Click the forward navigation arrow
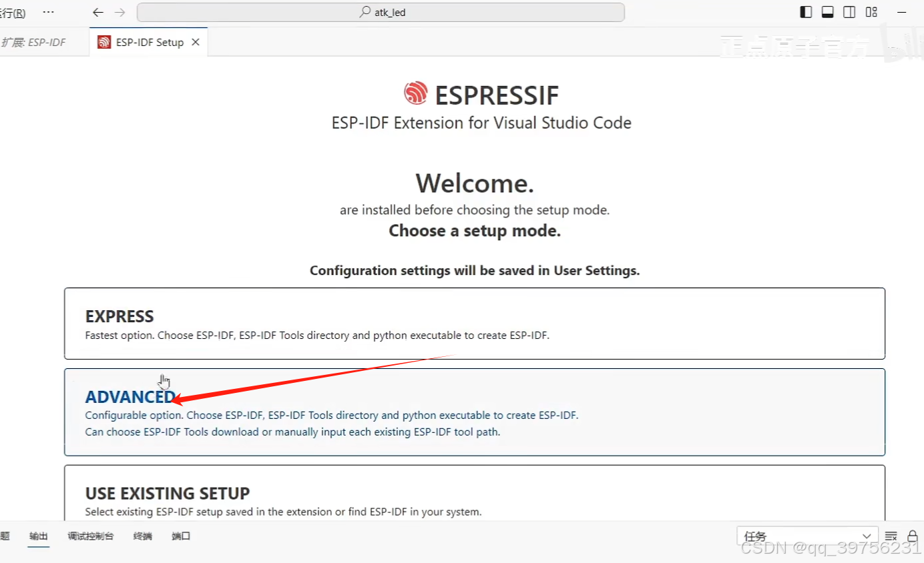The width and height of the screenshot is (924, 563). pyautogui.click(x=120, y=11)
